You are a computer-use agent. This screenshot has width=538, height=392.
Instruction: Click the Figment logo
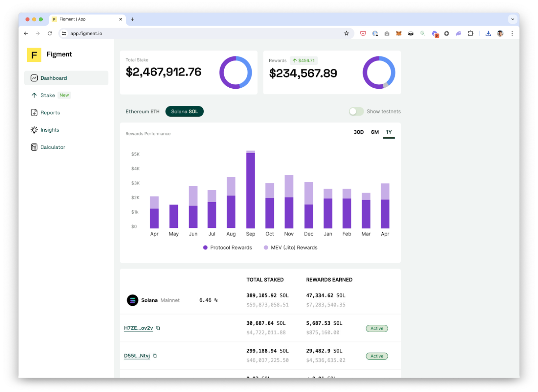pos(34,54)
